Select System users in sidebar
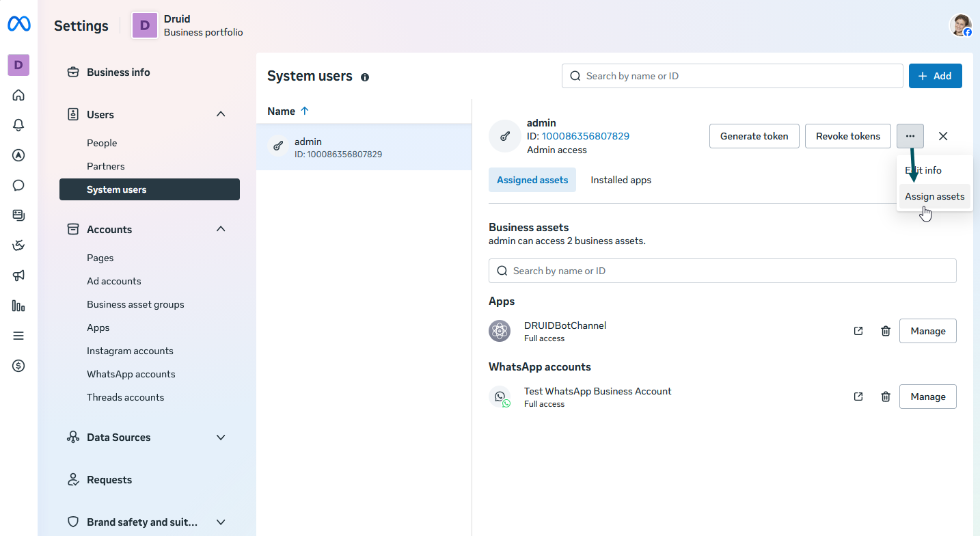Screen dimensions: 980x536 [150, 189]
